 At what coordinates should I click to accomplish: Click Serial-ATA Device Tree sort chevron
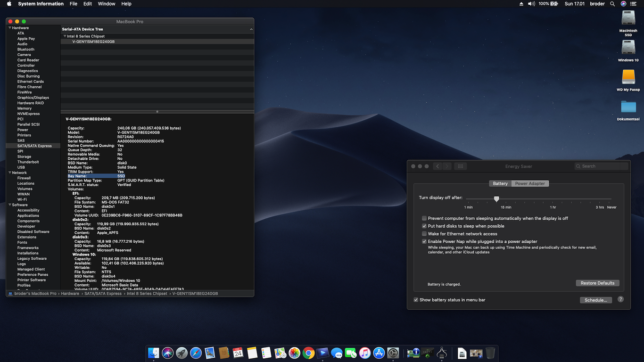pos(251,29)
